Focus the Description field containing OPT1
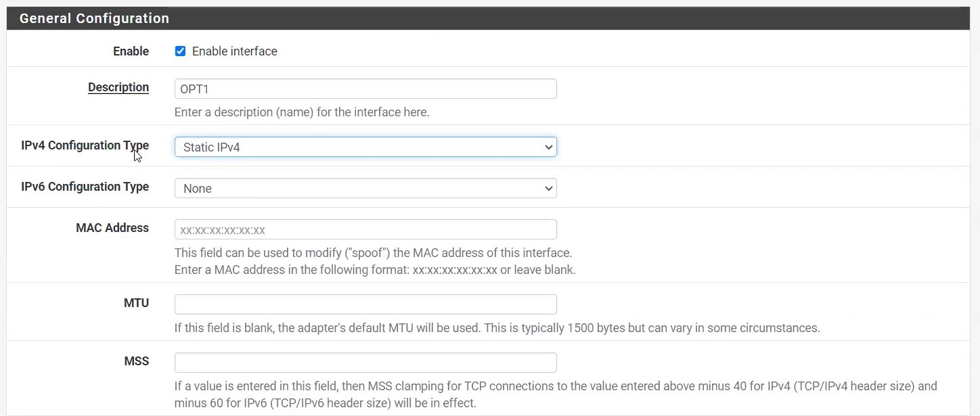The height and width of the screenshot is (416, 980). pos(365,89)
